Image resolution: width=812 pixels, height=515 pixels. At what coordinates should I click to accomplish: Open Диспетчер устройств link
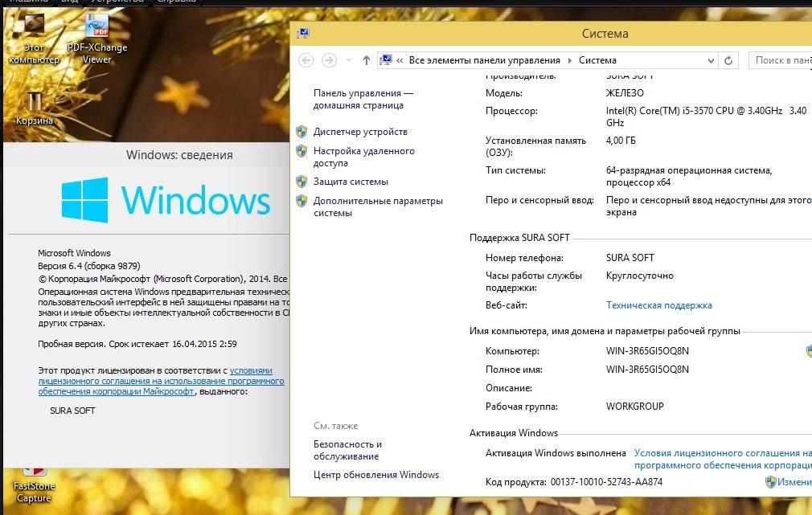[360, 132]
